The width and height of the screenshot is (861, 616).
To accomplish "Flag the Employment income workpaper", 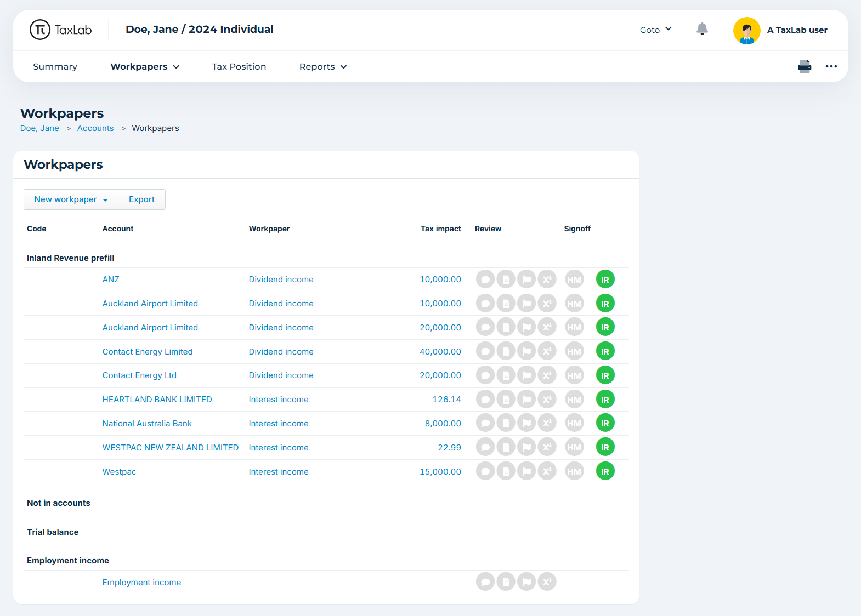I will pyautogui.click(x=526, y=582).
